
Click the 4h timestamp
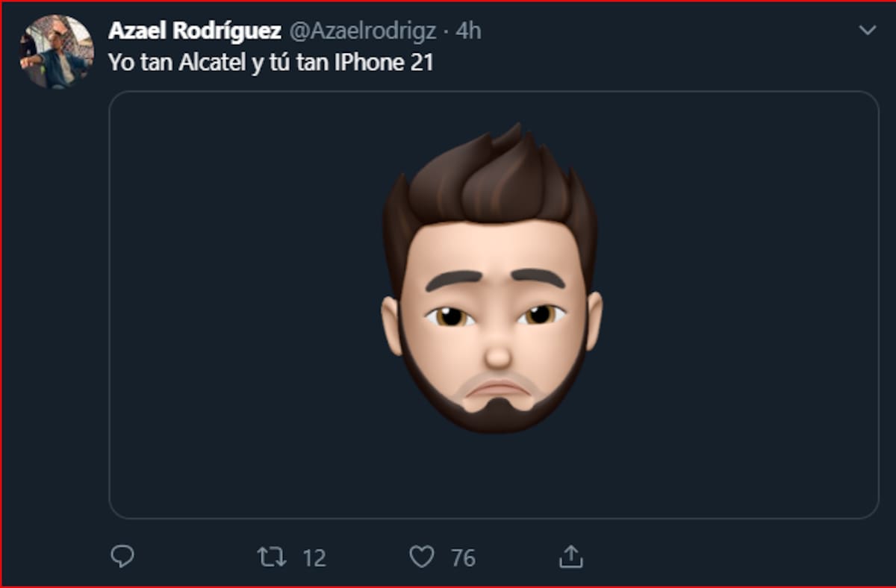click(x=468, y=31)
